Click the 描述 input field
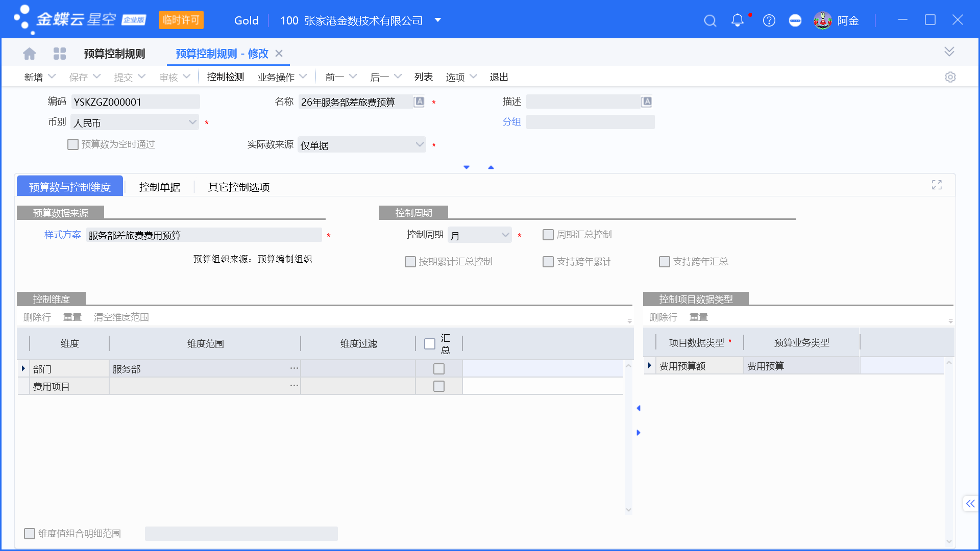This screenshot has height=551, width=980. click(x=583, y=102)
